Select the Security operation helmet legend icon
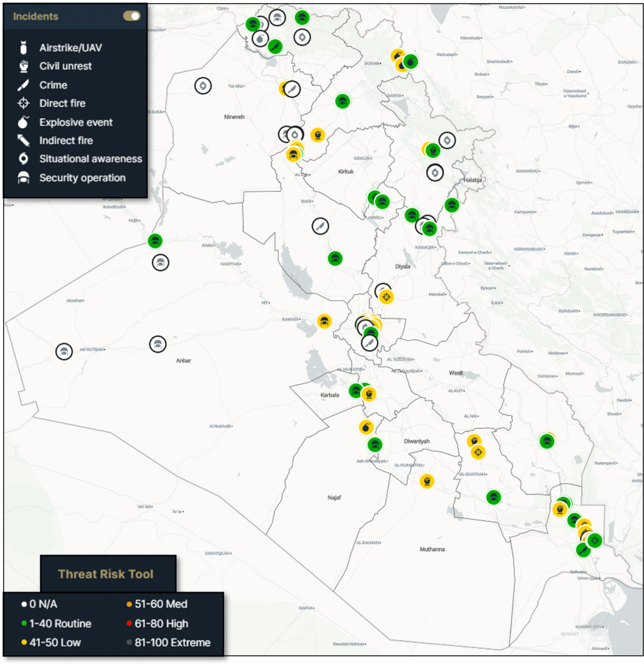The width and height of the screenshot is (644, 665). pos(23,178)
